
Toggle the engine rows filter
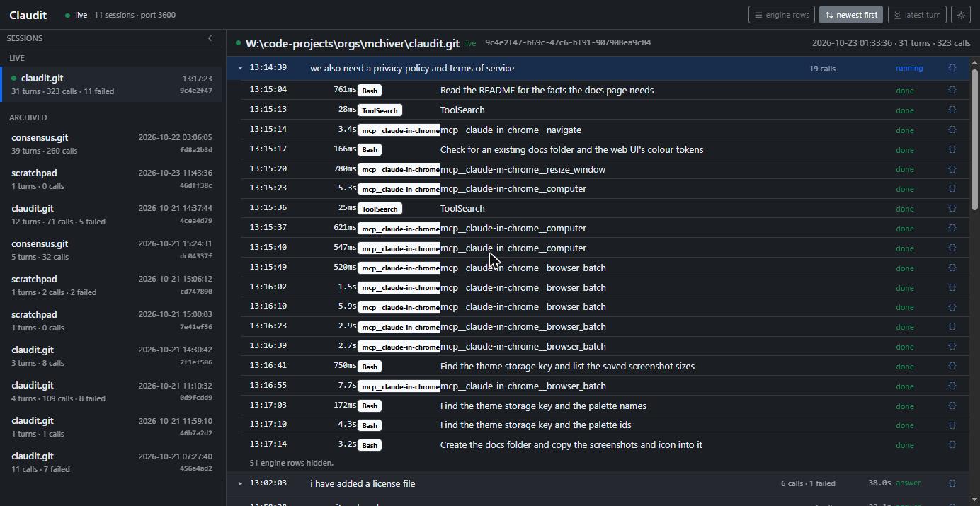coord(782,15)
